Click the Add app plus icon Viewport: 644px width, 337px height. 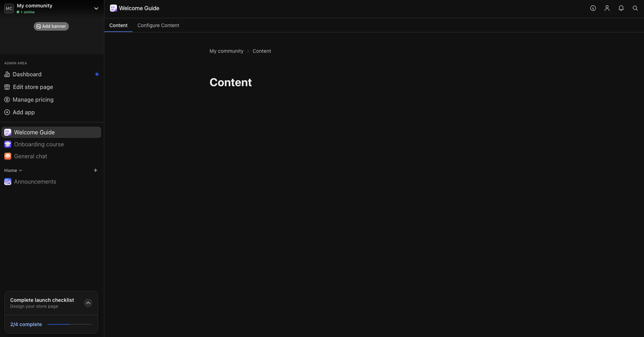tap(7, 112)
